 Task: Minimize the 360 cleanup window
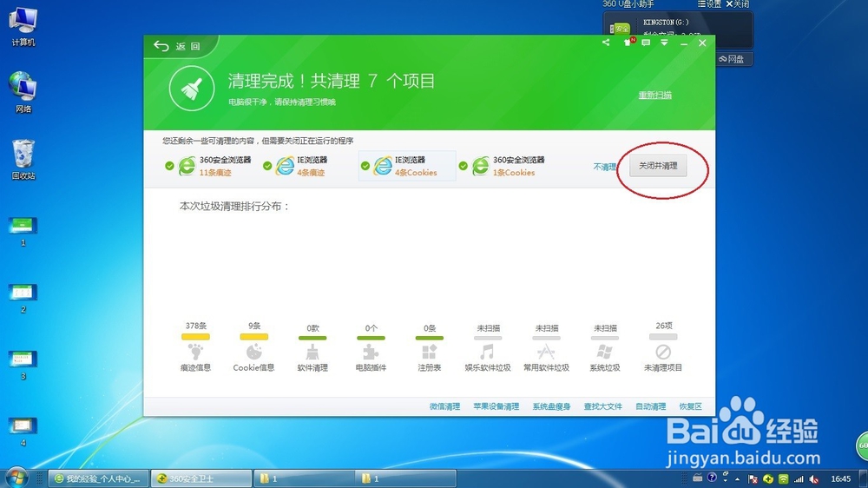(x=684, y=43)
